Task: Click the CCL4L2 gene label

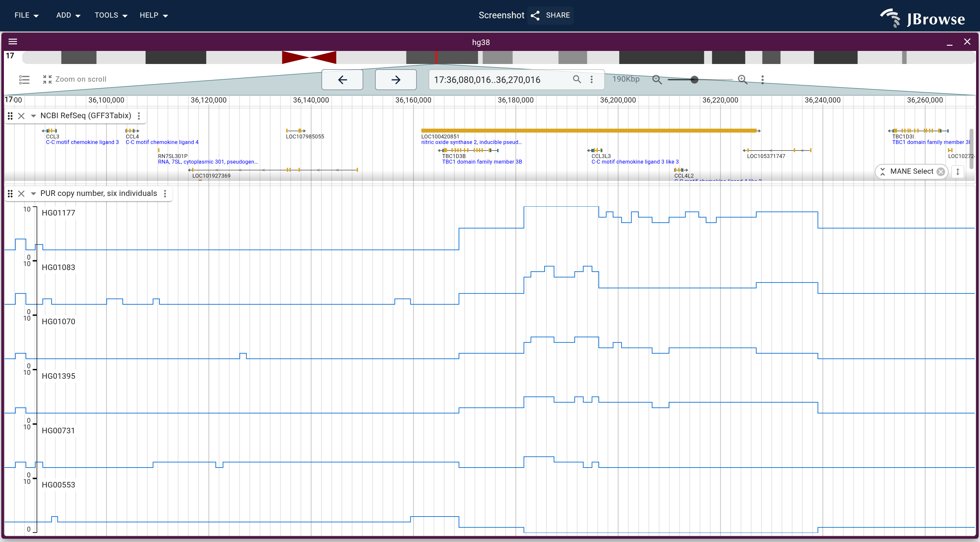Action: point(684,176)
